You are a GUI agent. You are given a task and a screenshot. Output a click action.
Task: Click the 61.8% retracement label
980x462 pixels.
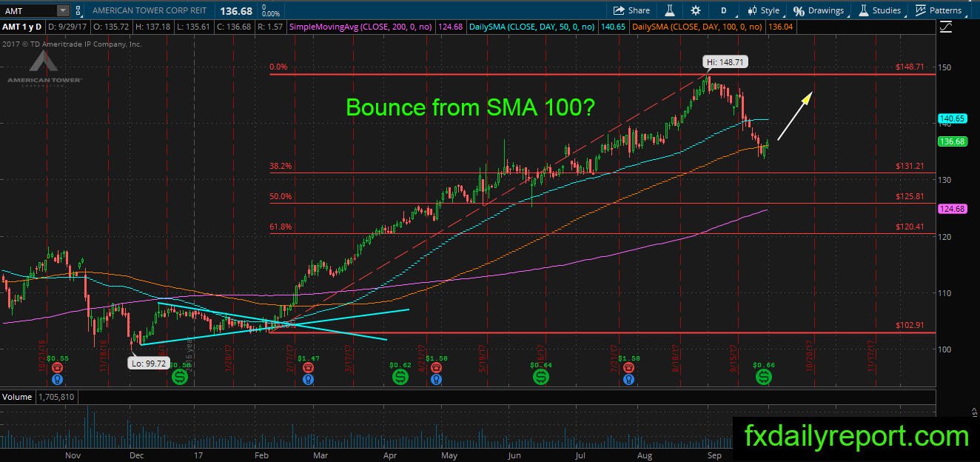[x=281, y=227]
